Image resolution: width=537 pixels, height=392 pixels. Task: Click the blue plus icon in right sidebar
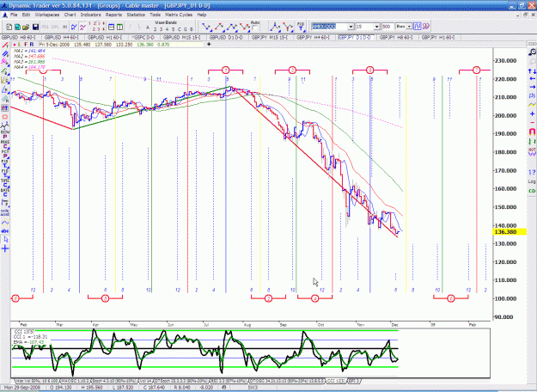coord(532,113)
